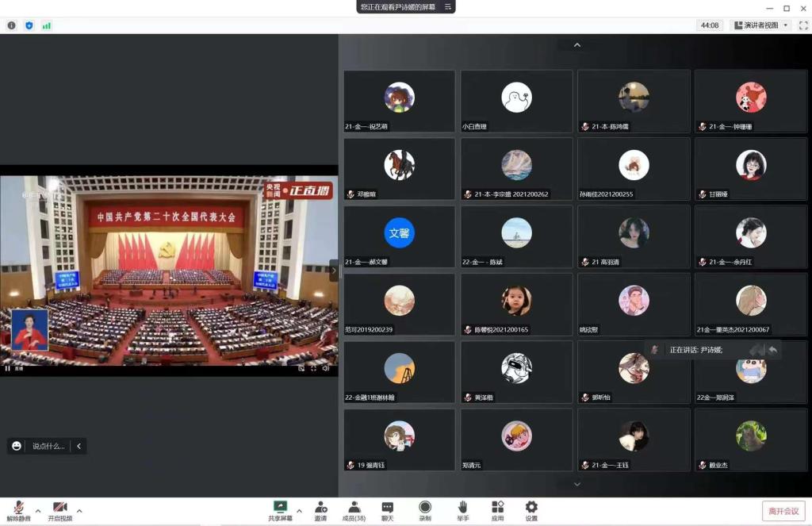Image resolution: width=812 pixels, height=526 pixels.
Task: Expand the share screen options arrow
Action: tap(299, 511)
